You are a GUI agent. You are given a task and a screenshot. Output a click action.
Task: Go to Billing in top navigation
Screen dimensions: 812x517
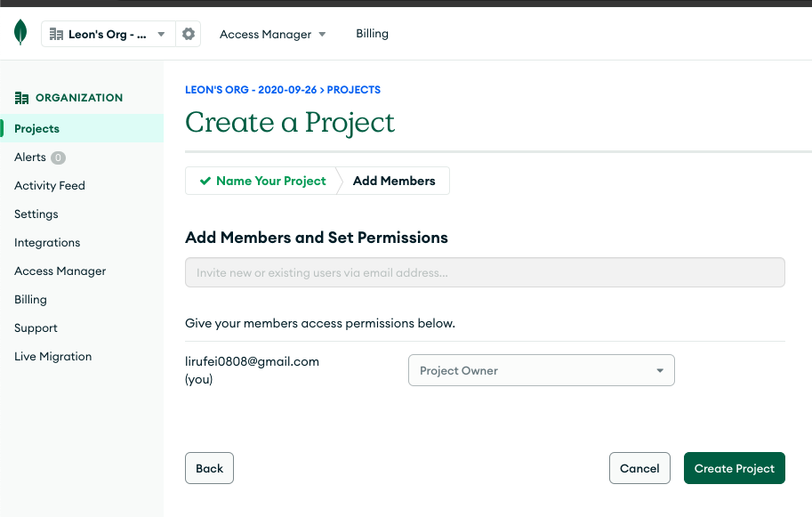[372, 34]
